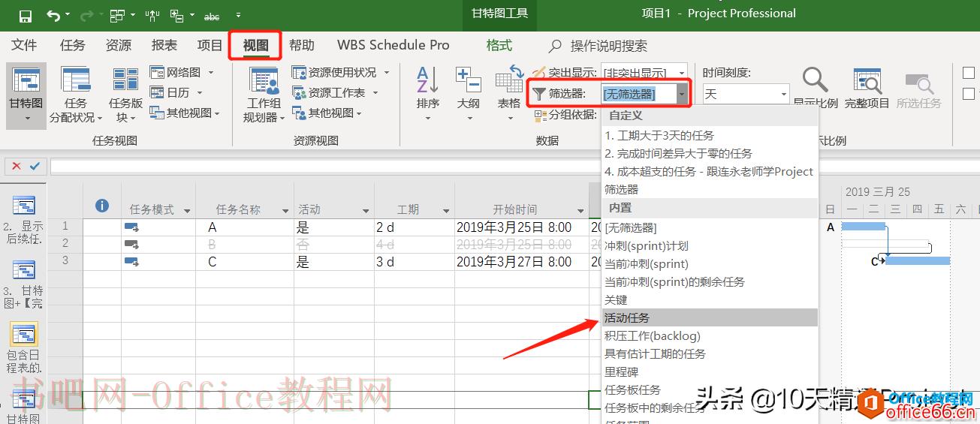Open Customize Quick Access Toolbar arrow

click(238, 15)
